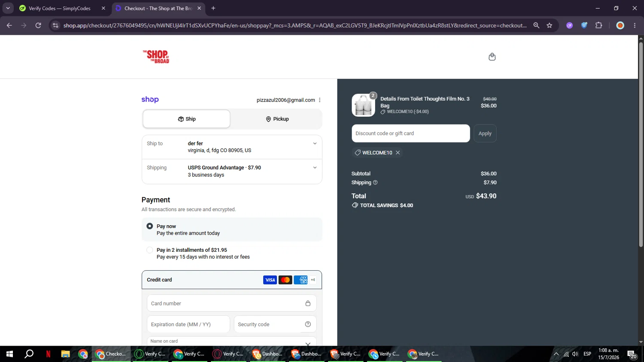Switch to the Verify Codes — SimplyCodes tab
This screenshot has height=362, width=644.
[59, 8]
